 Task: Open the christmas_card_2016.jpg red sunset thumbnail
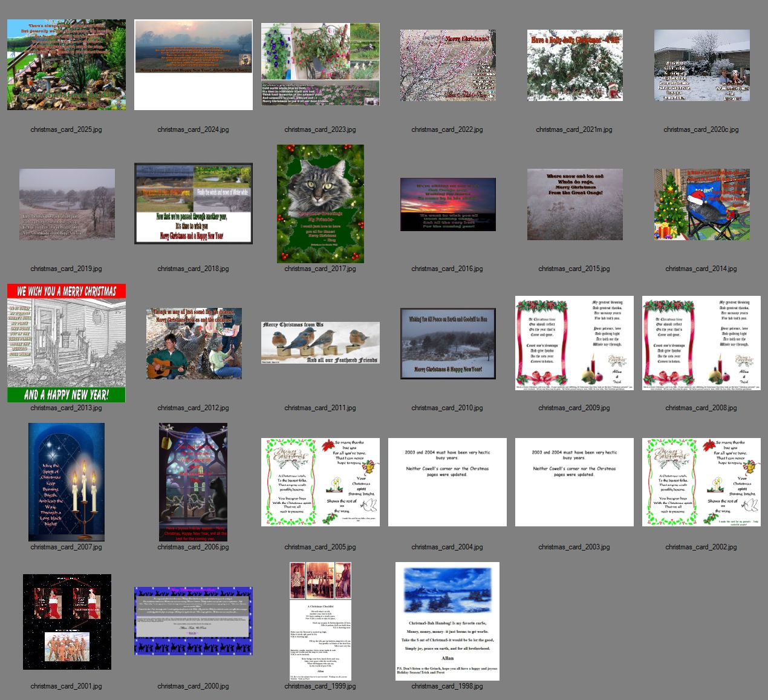[x=447, y=204]
